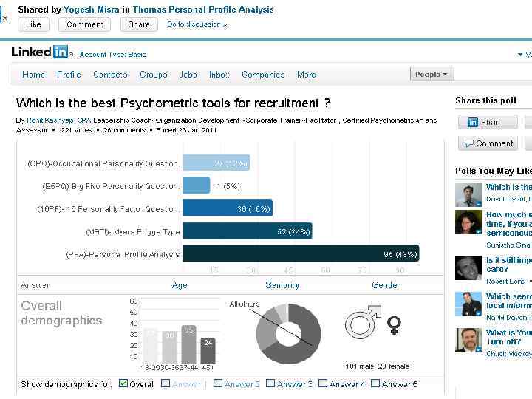Click the 101 male 28 female text

pyautogui.click(x=378, y=366)
